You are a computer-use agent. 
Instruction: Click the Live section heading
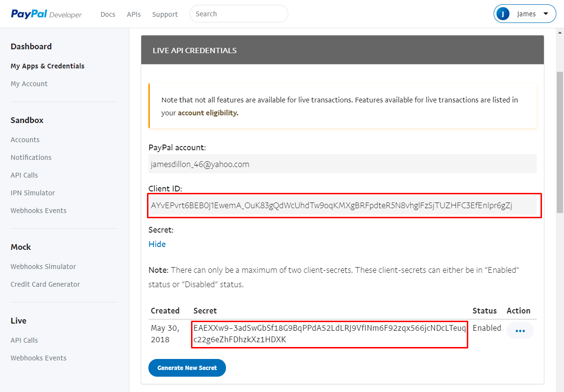(18, 321)
